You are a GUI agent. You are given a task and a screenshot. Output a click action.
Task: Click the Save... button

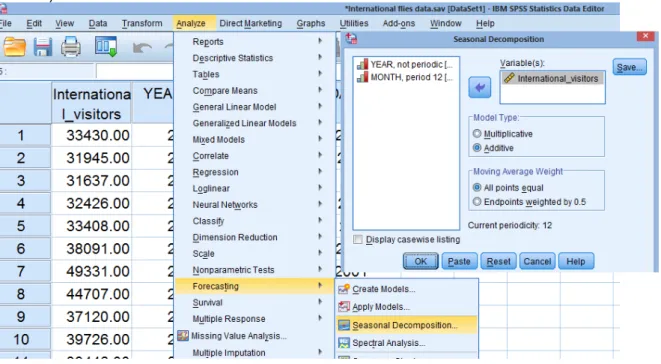point(629,67)
